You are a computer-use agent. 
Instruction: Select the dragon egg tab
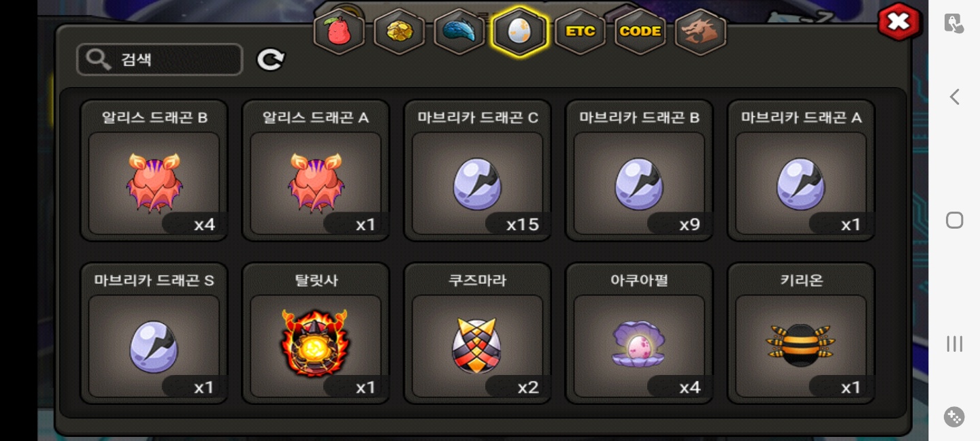(519, 31)
